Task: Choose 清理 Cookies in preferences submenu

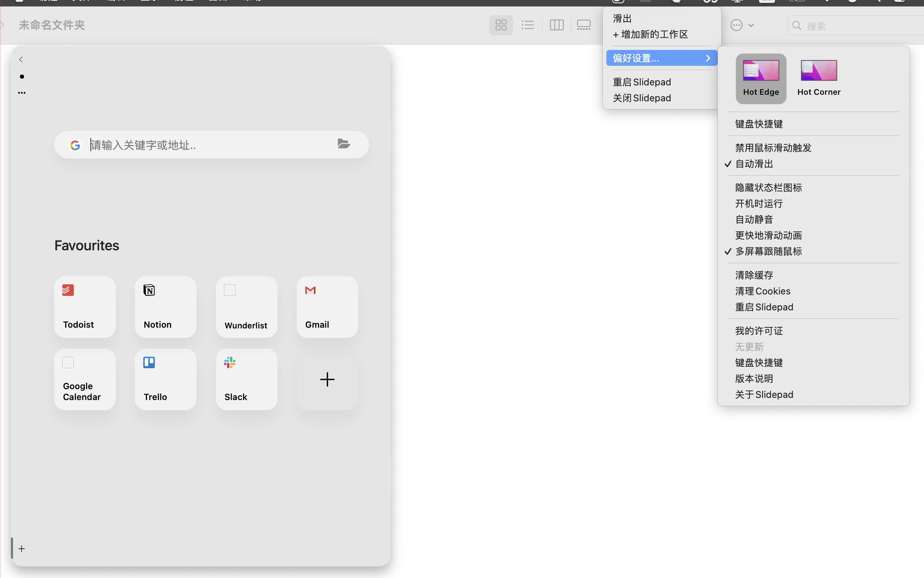Action: [x=814, y=291]
